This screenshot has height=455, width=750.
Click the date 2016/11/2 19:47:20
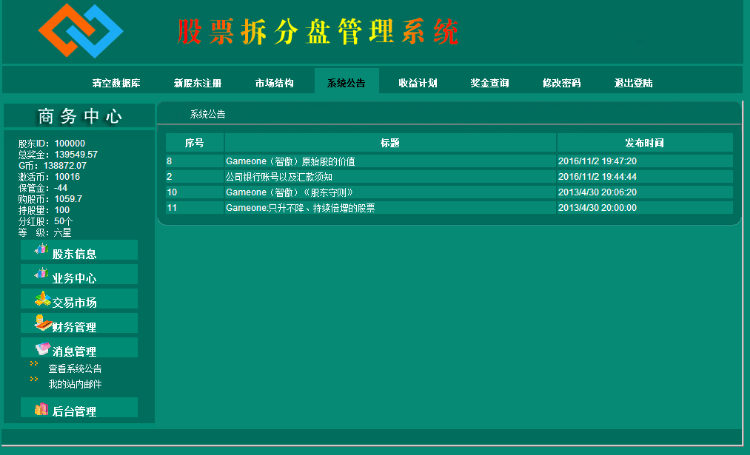click(x=597, y=161)
